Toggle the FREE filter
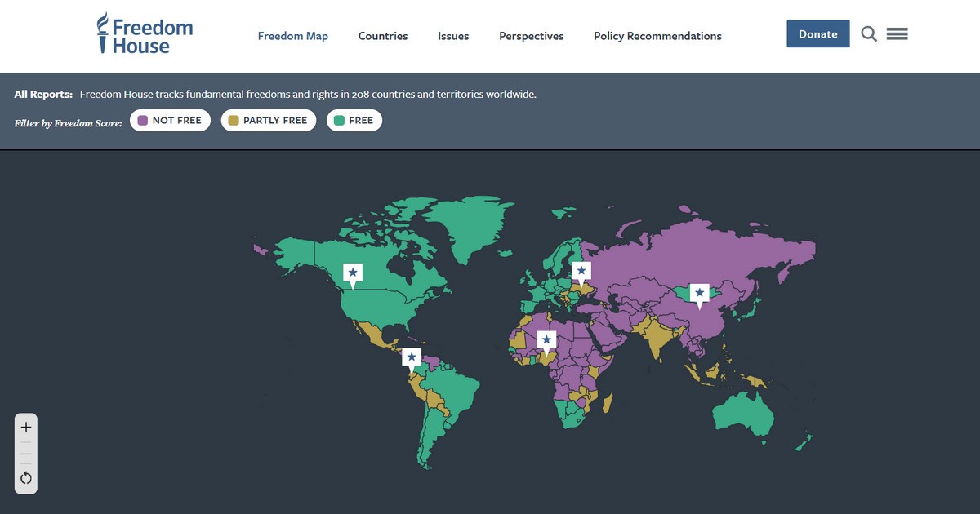 [354, 121]
